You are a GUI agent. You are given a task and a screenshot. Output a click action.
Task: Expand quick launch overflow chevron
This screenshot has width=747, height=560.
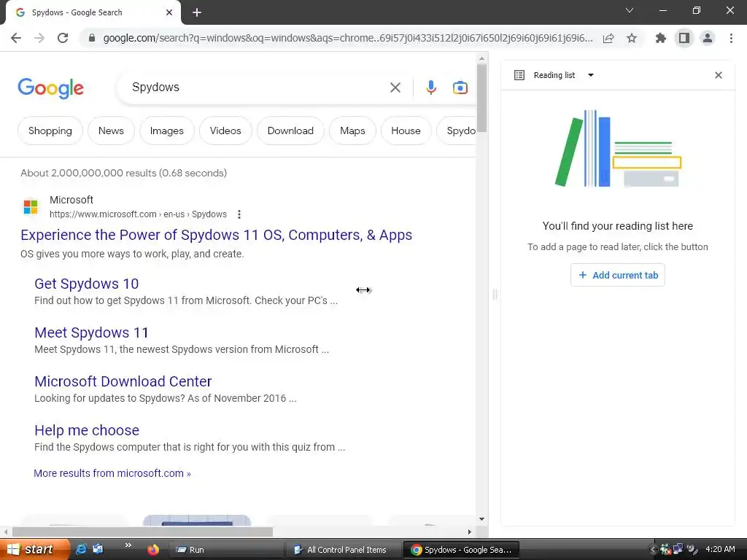click(128, 545)
